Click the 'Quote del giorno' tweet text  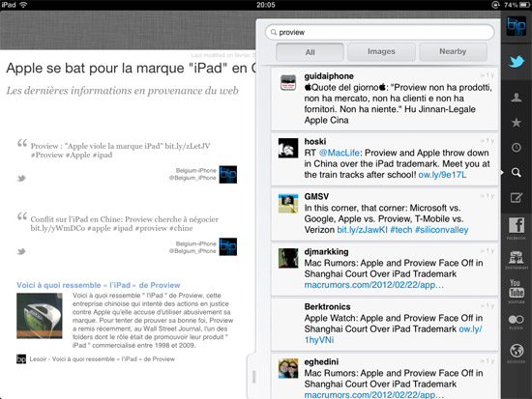(398, 103)
